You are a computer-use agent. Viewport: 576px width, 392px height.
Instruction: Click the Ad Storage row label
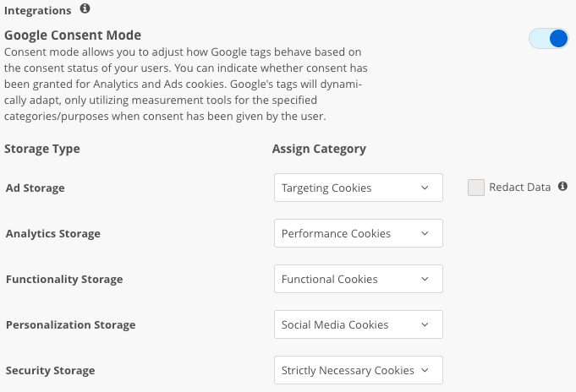click(x=36, y=188)
